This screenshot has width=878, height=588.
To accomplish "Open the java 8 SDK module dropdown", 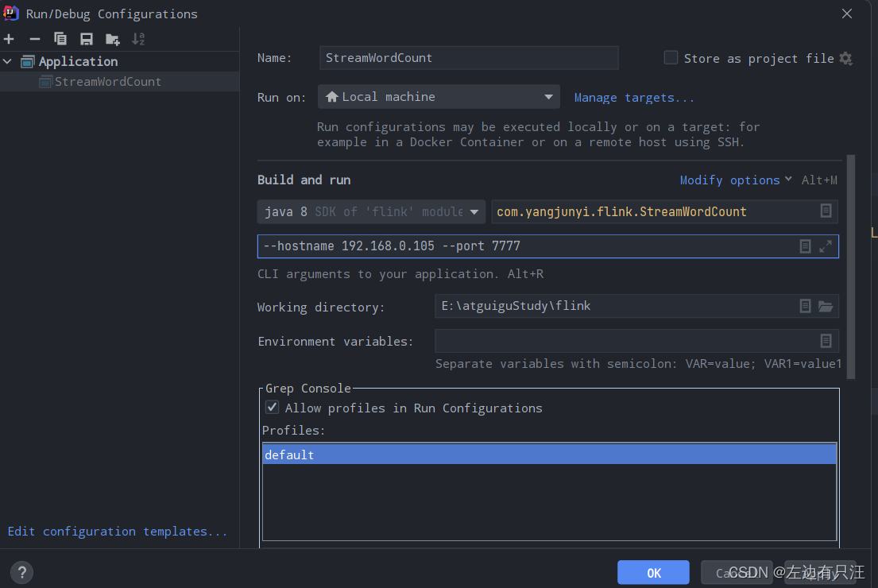I will click(371, 211).
